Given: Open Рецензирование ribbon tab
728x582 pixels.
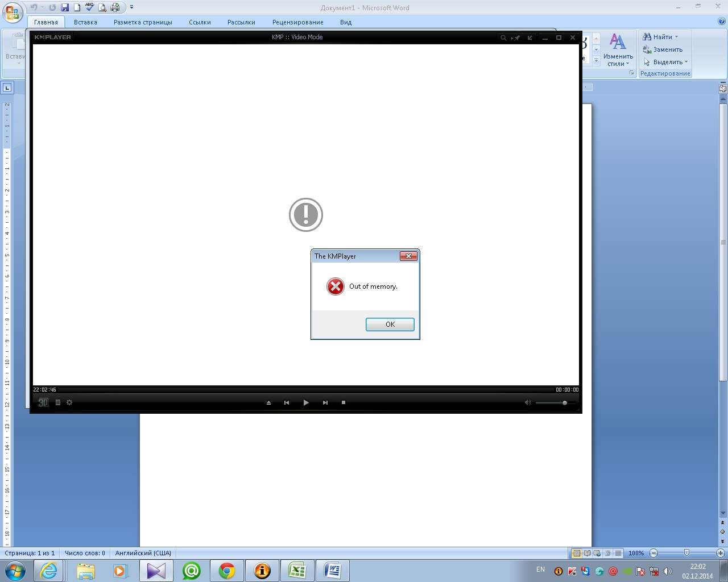Looking at the screenshot, I should pyautogui.click(x=297, y=22).
